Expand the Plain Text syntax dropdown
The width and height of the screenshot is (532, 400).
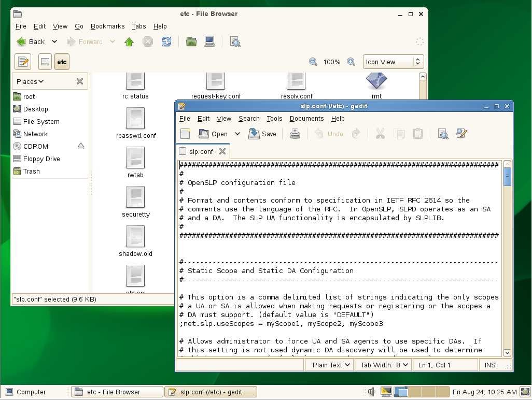tap(330, 365)
